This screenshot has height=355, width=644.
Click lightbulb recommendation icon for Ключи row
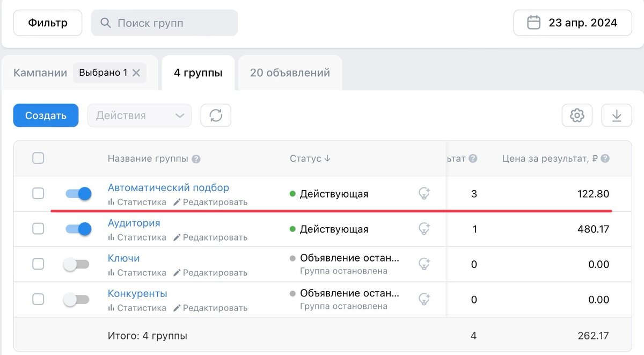425,264
